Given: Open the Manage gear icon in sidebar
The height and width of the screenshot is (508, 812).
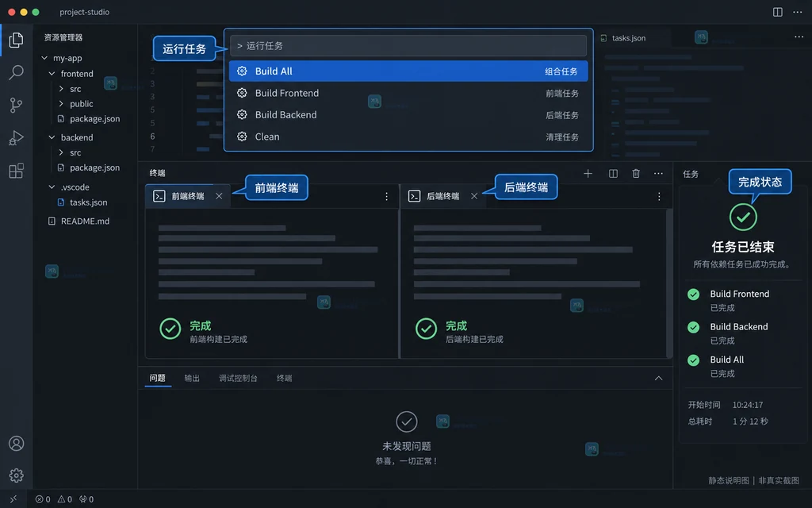Looking at the screenshot, I should coord(16,475).
